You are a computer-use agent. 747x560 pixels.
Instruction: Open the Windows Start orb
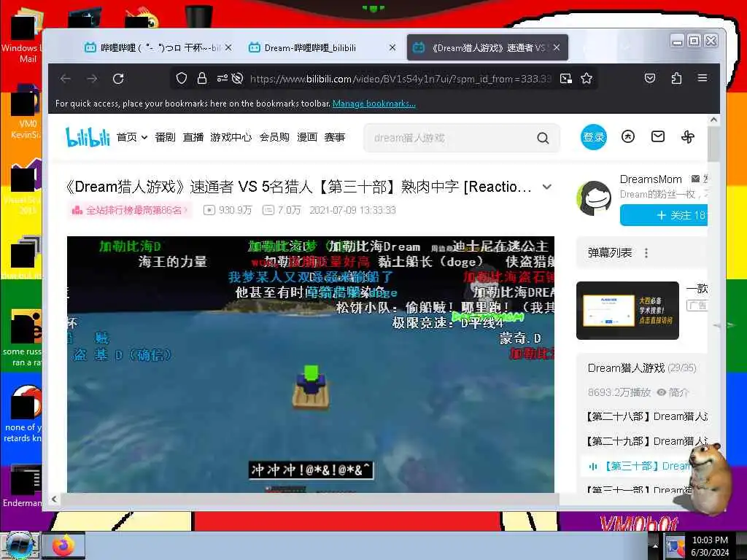pyautogui.click(x=19, y=545)
